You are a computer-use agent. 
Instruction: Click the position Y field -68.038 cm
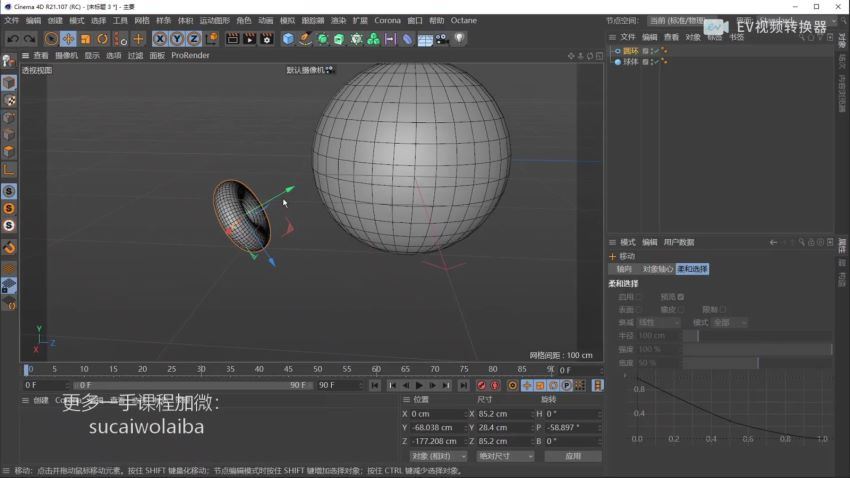click(x=437, y=428)
